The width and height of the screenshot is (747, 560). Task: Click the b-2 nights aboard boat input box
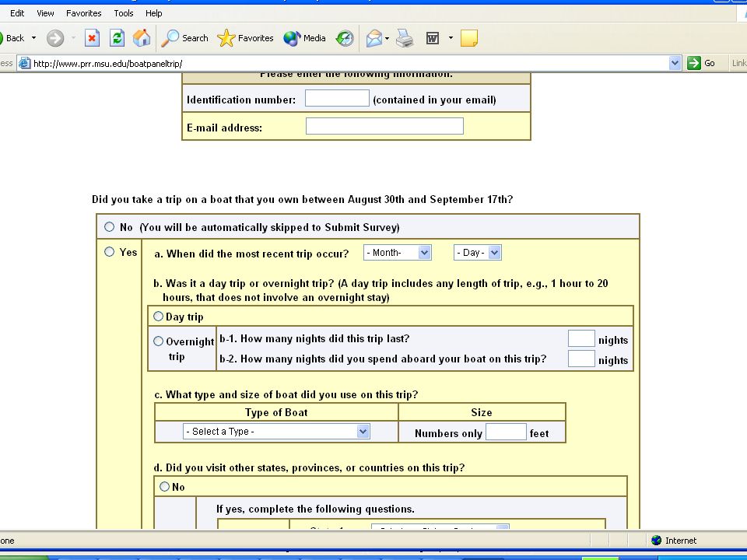581,359
